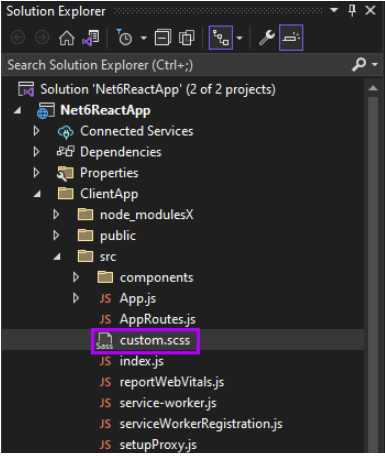Expand the App.js node
Image resolution: width=385 pixels, height=456 pixels.
coord(76,298)
